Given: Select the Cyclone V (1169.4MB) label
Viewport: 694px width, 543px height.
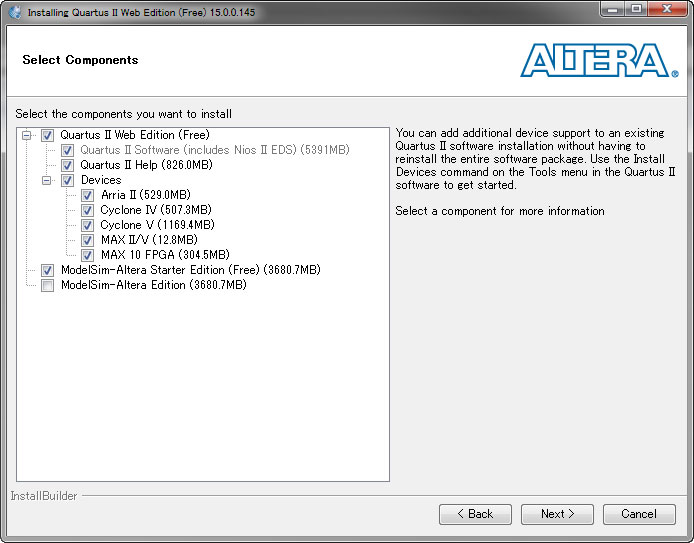Looking at the screenshot, I should 158,225.
